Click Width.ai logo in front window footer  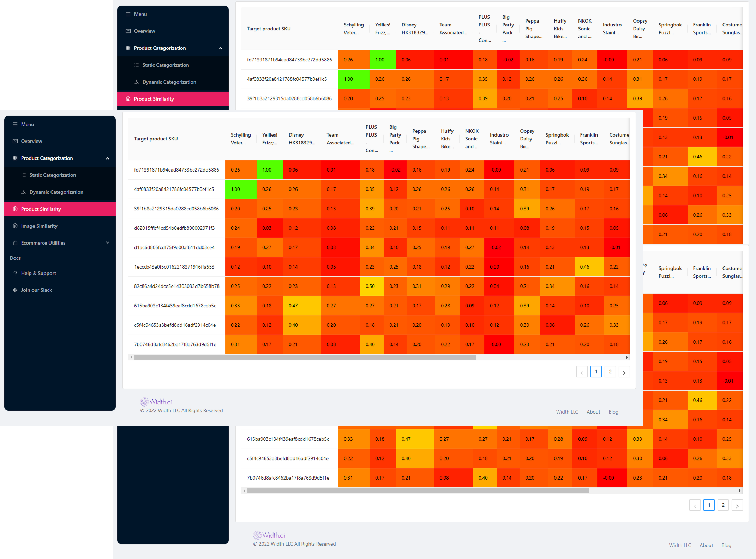coord(156,402)
